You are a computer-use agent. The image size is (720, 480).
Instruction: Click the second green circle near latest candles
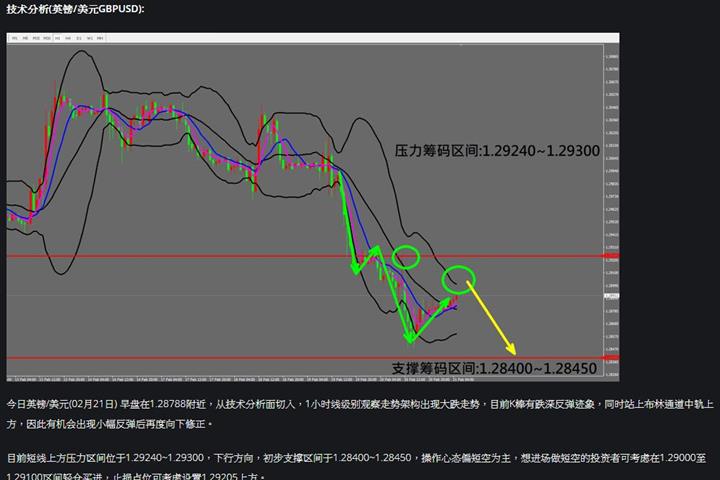pyautogui.click(x=458, y=279)
